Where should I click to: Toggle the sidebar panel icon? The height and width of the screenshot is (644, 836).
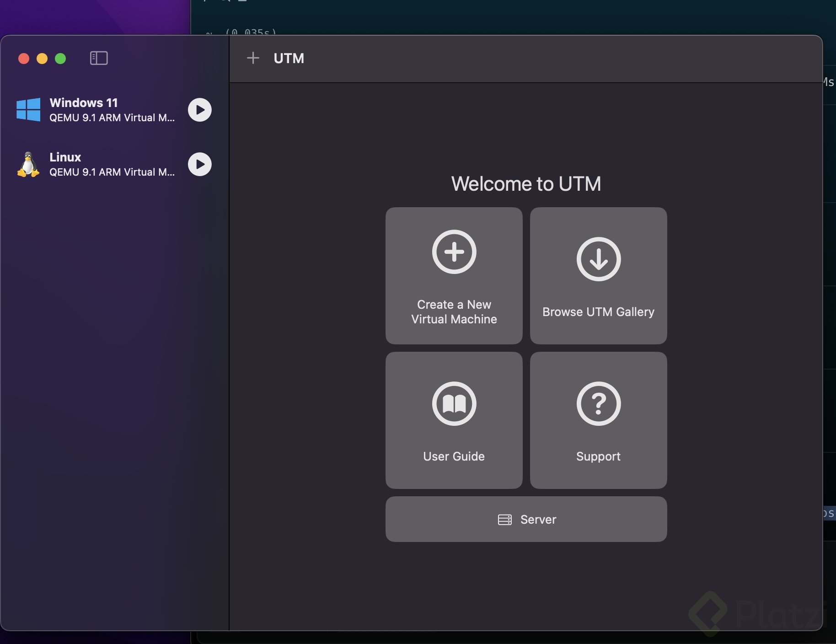(x=99, y=58)
